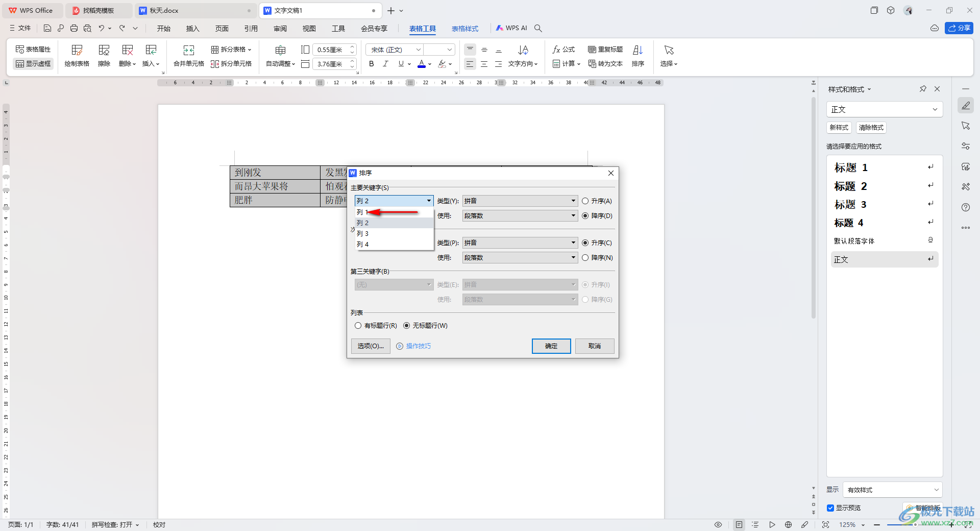The image size is (980, 531).
Task: Pin the Styles and Formatting panel
Action: [923, 89]
